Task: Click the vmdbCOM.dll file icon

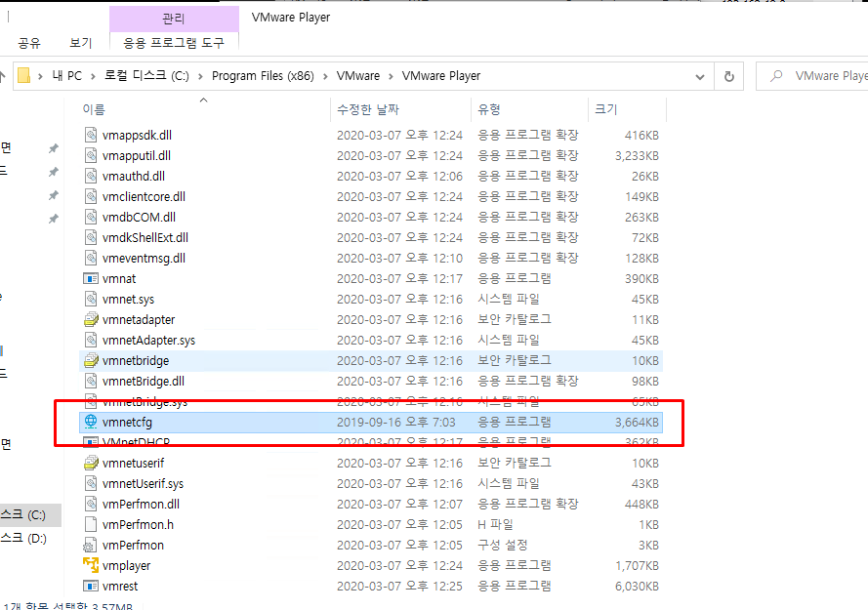Action: pos(91,217)
